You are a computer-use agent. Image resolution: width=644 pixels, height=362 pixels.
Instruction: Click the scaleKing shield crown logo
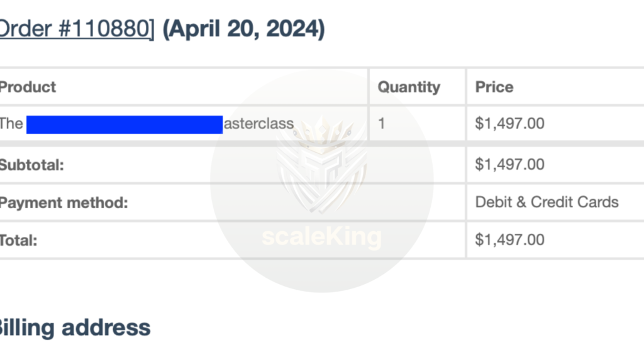pos(323,164)
